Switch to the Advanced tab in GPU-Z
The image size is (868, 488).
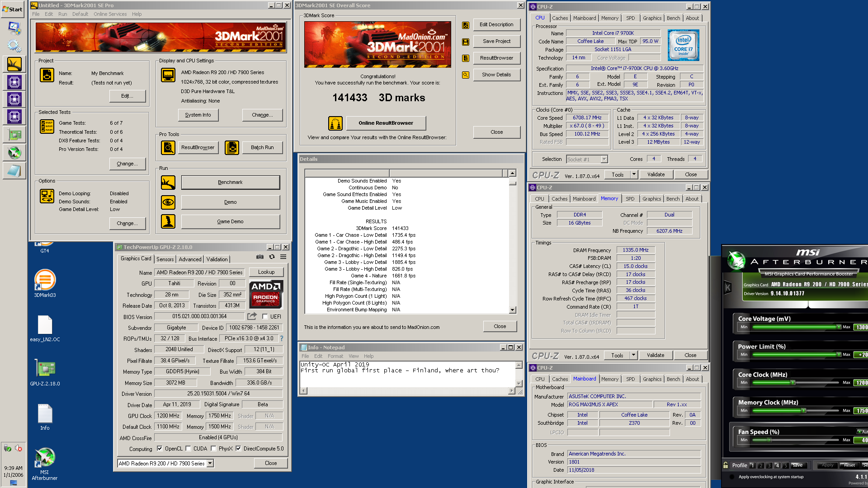point(190,259)
